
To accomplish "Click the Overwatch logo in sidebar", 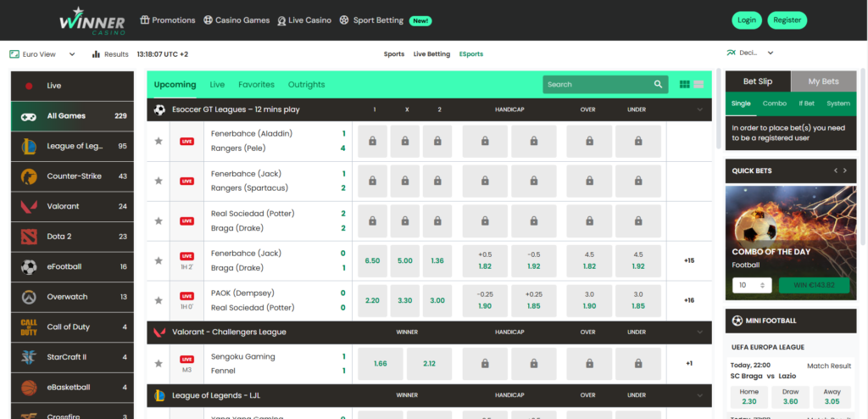I will (x=29, y=297).
